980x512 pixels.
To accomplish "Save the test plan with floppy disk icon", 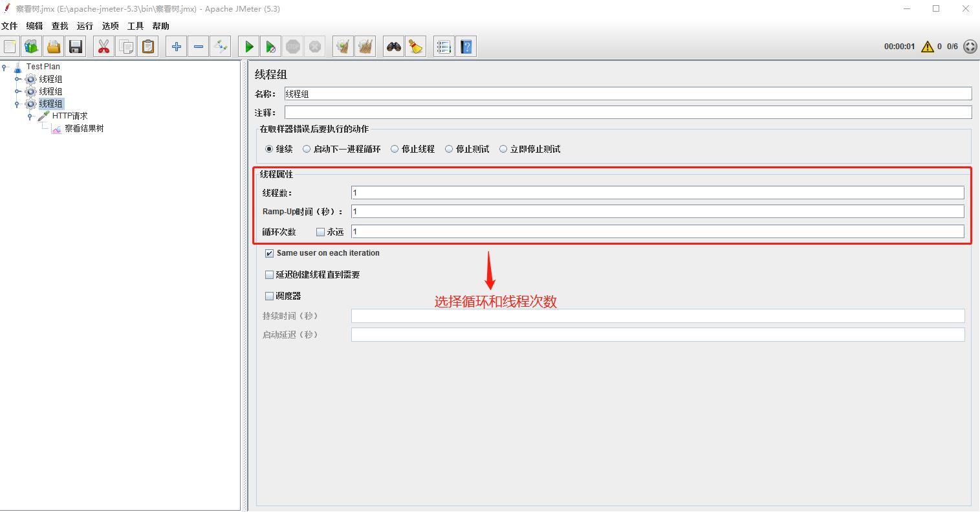I will tap(76, 47).
